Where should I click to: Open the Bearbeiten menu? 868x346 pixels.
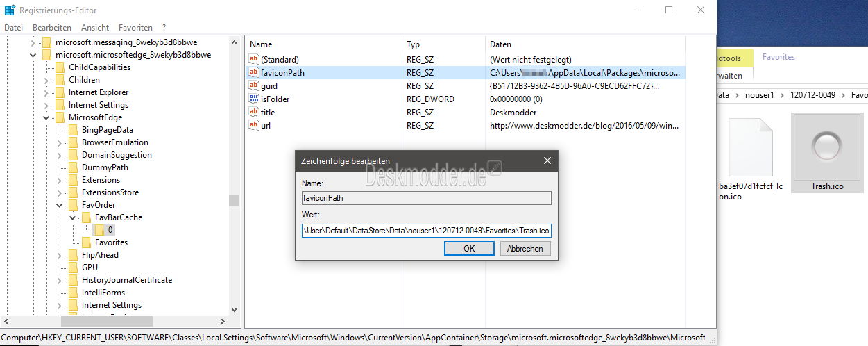[52, 28]
